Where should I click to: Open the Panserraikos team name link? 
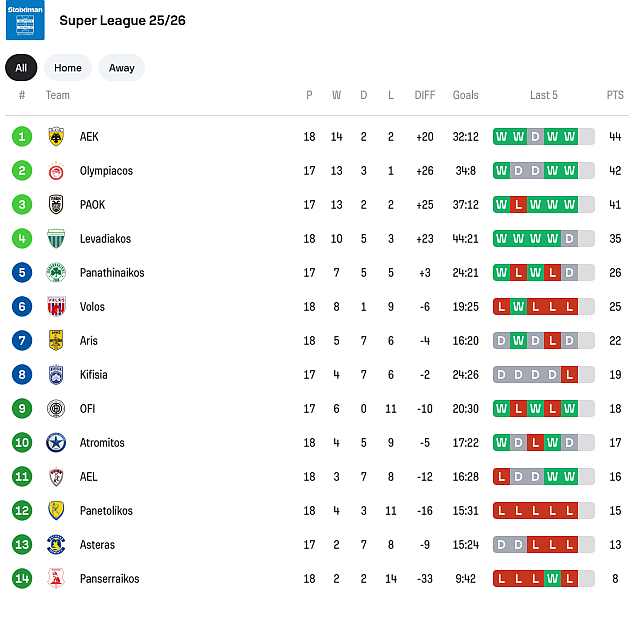click(109, 579)
